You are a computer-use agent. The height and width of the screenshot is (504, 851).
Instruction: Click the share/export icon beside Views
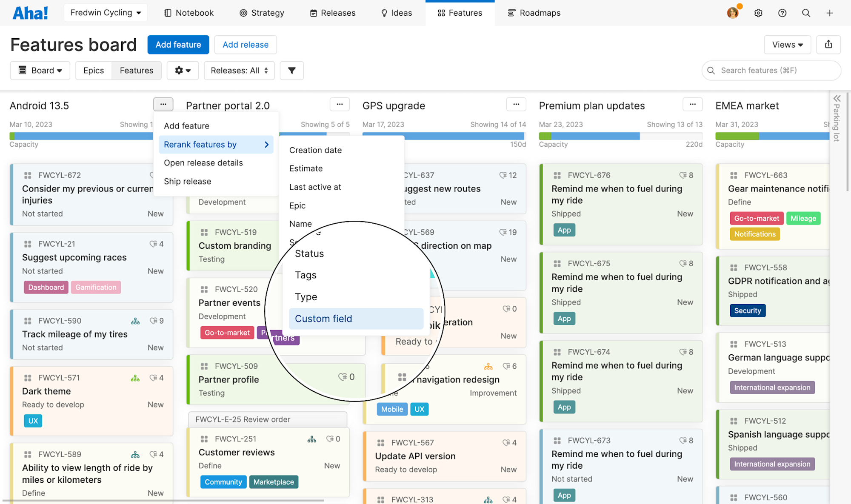pyautogui.click(x=828, y=45)
